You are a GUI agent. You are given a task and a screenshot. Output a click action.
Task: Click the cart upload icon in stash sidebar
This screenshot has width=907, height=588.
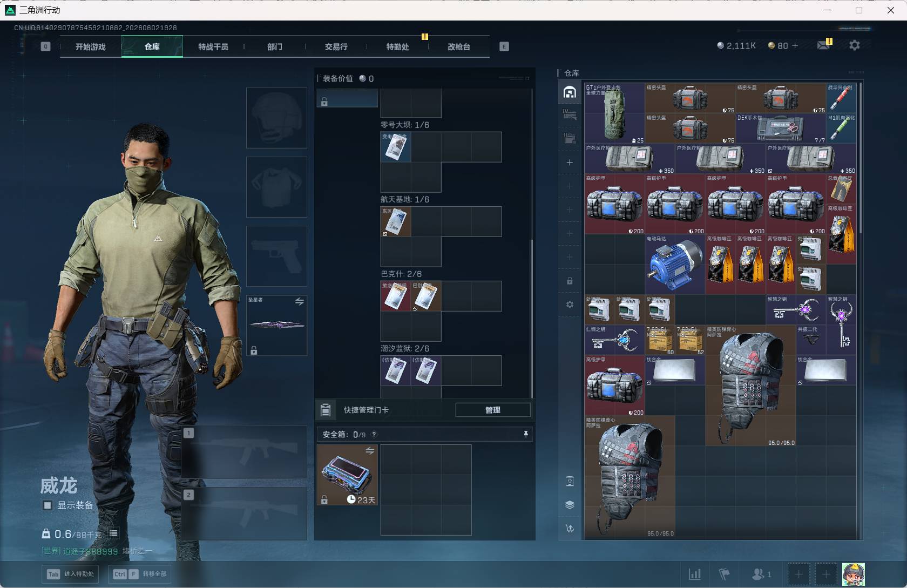[570, 529]
